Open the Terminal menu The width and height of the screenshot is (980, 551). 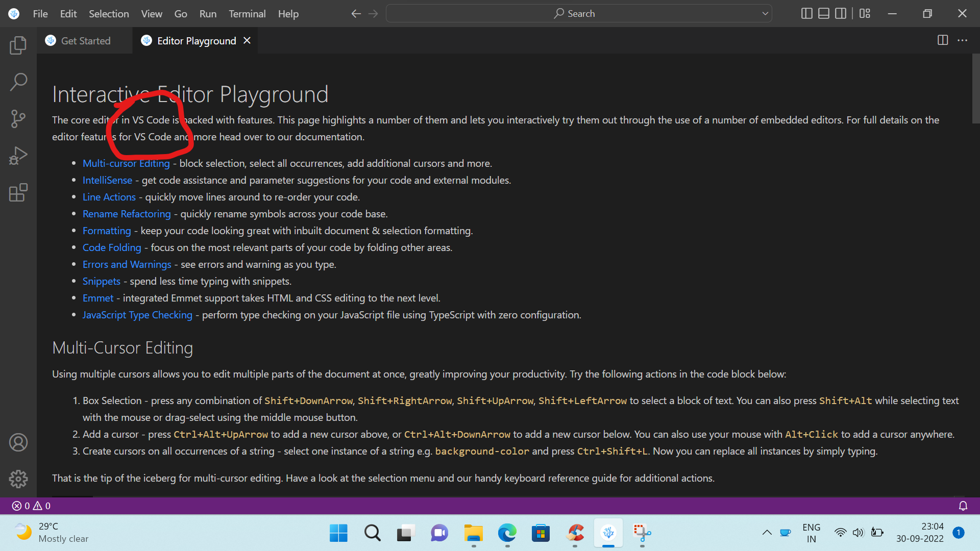point(247,14)
